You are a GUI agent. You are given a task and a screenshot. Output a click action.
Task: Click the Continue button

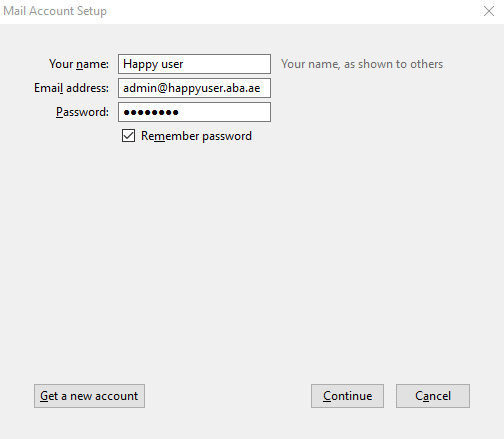click(347, 396)
